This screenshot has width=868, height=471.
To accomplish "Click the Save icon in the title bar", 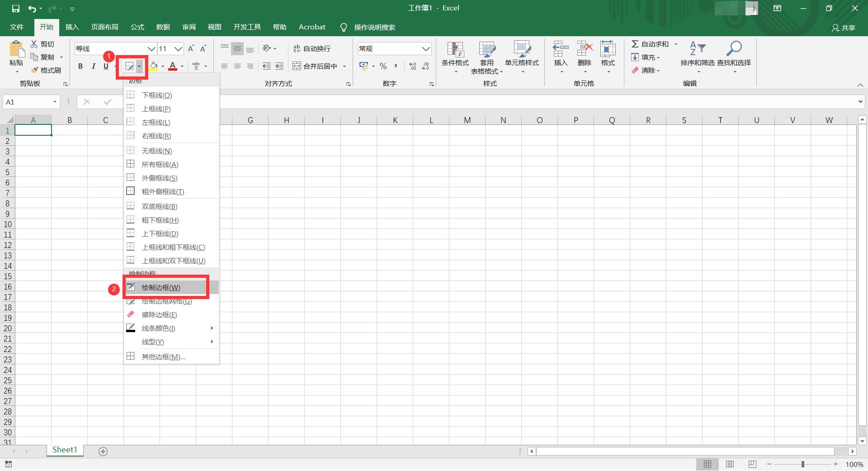I will (16, 9).
